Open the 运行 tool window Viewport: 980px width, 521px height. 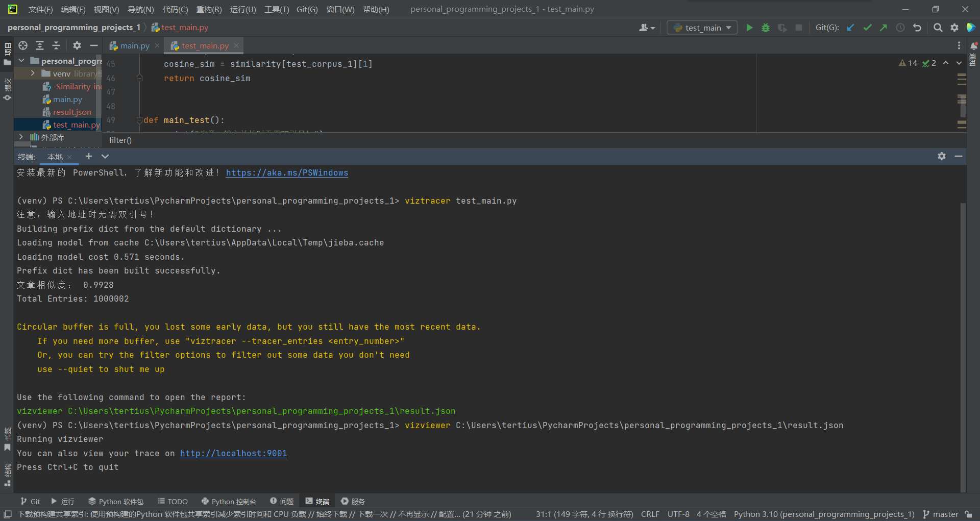tap(62, 502)
